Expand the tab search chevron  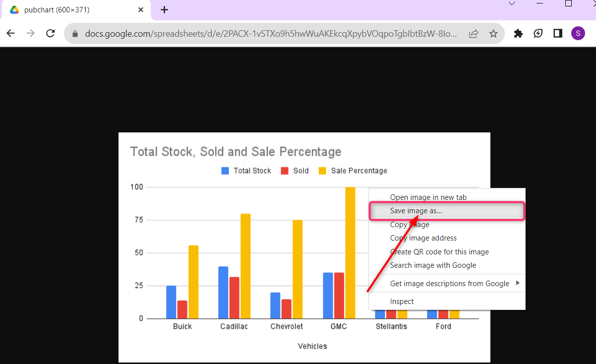[x=512, y=4]
